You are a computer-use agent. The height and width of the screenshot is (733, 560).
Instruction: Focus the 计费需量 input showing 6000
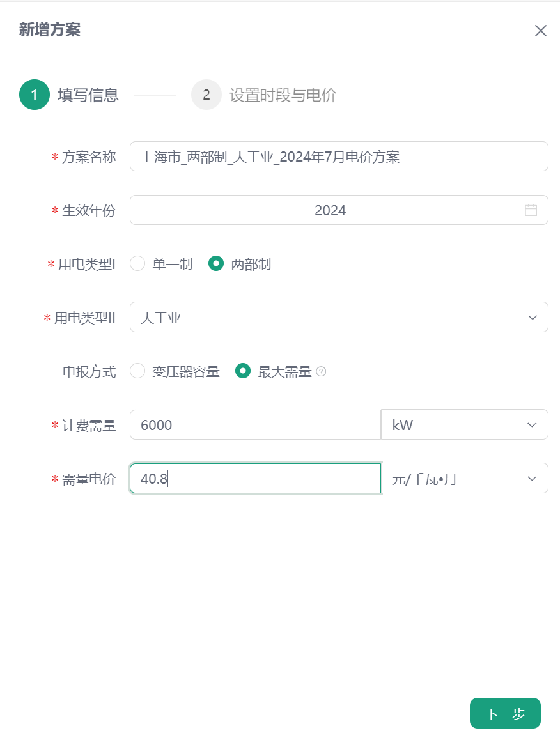click(255, 425)
